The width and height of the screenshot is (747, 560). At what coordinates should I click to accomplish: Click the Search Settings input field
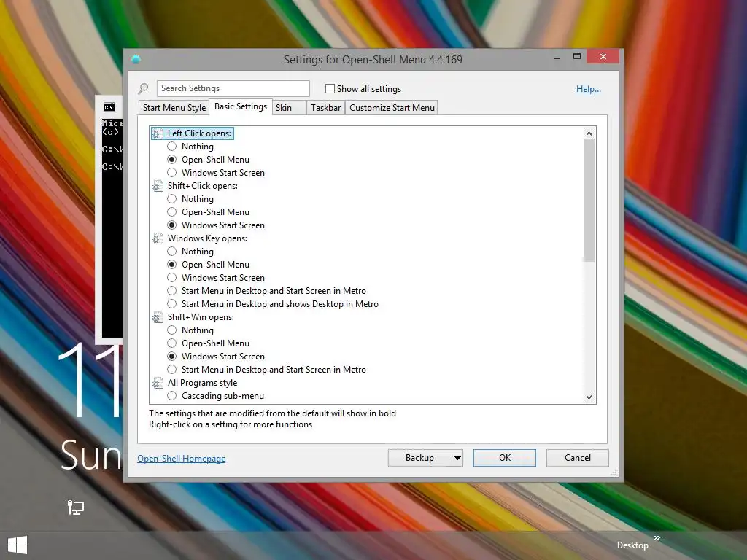(x=233, y=88)
